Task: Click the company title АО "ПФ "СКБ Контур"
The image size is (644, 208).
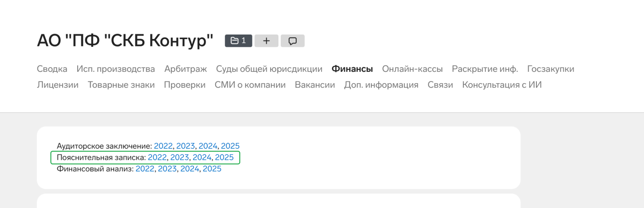Action: point(125,41)
